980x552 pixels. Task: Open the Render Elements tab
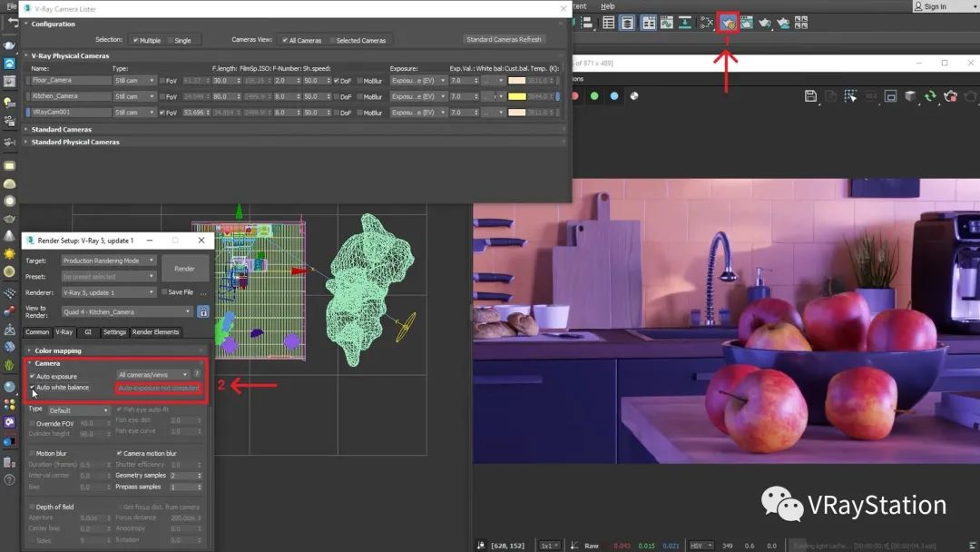(156, 332)
